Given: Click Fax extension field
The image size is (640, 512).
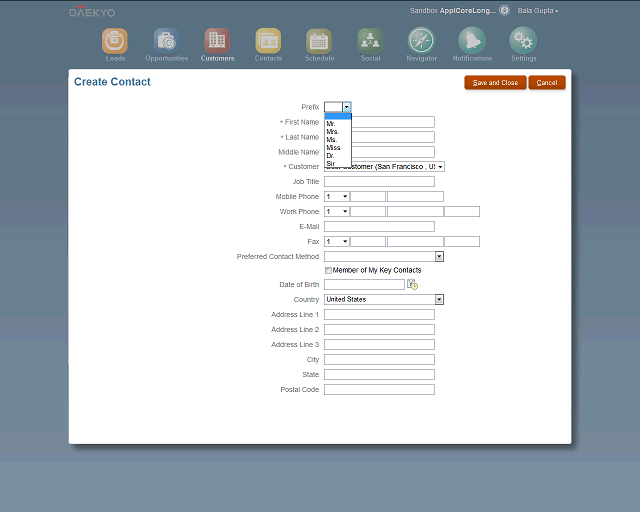Looking at the screenshot, I should [462, 241].
